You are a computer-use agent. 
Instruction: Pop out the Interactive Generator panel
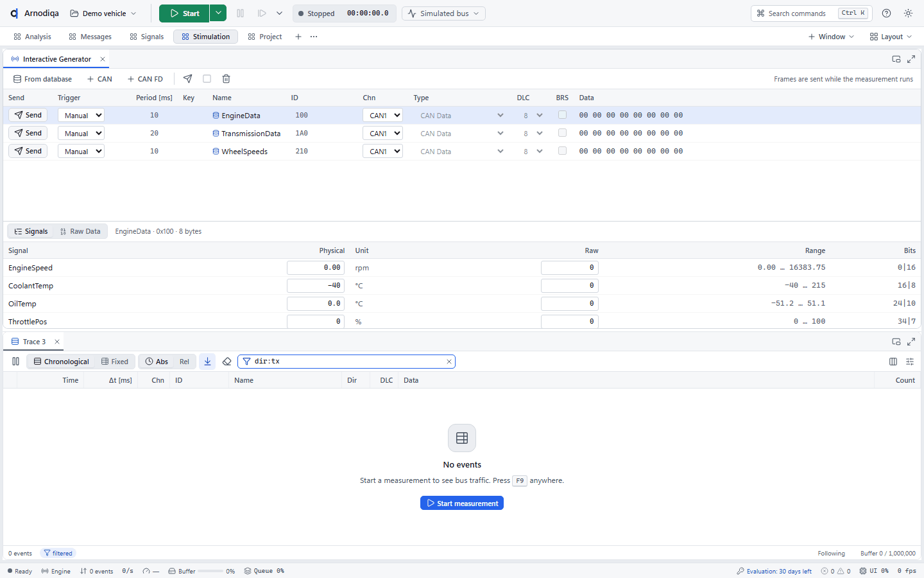click(896, 59)
